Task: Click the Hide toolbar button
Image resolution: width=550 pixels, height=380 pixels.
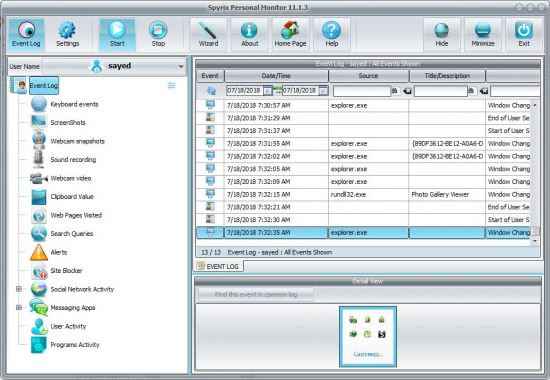Action: point(441,34)
